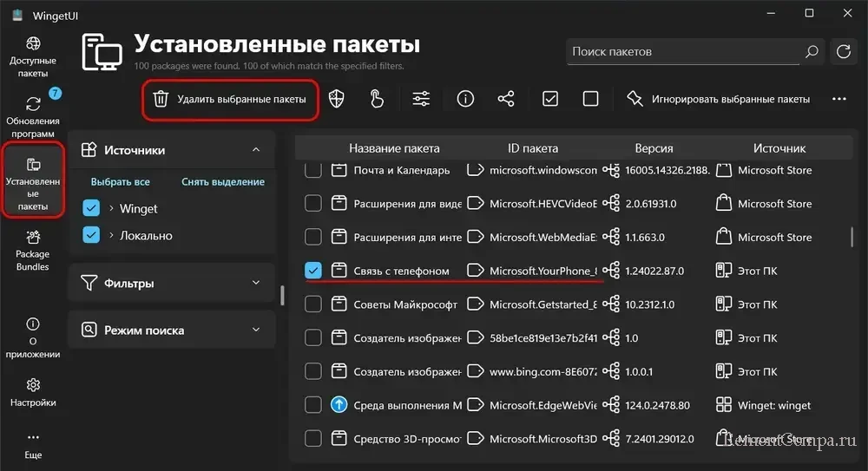Click the share package icon
Viewport: 868px width, 471px height.
(x=506, y=99)
